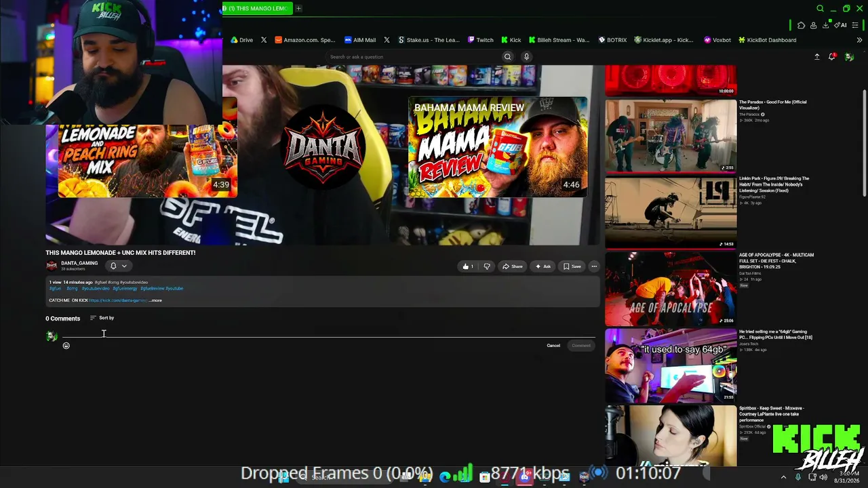Open the Stake.us bookmark
This screenshot has height=488, width=868.
pos(429,40)
